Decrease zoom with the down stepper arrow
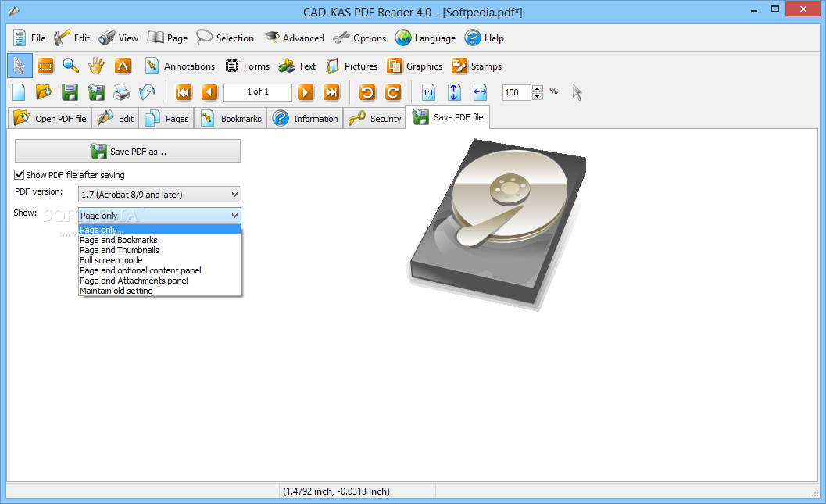 pos(538,96)
